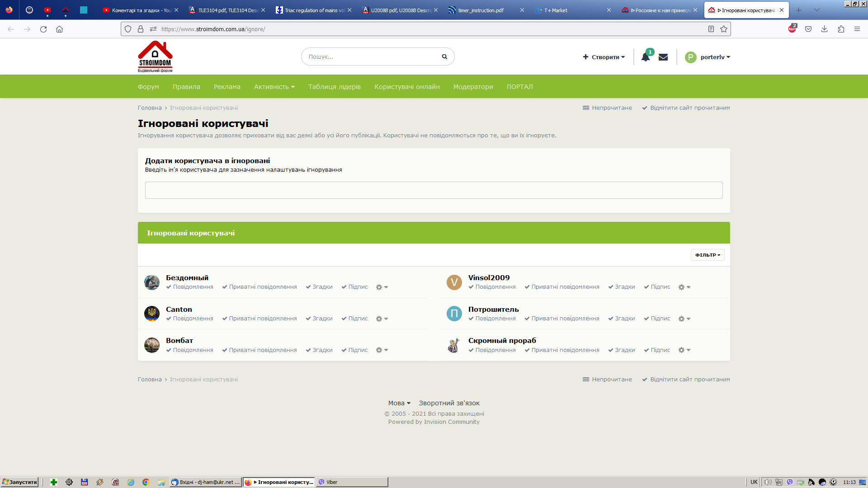Toggle Підпис check for Вомбат
The width and height of the screenshot is (868, 488).
pyautogui.click(x=354, y=350)
